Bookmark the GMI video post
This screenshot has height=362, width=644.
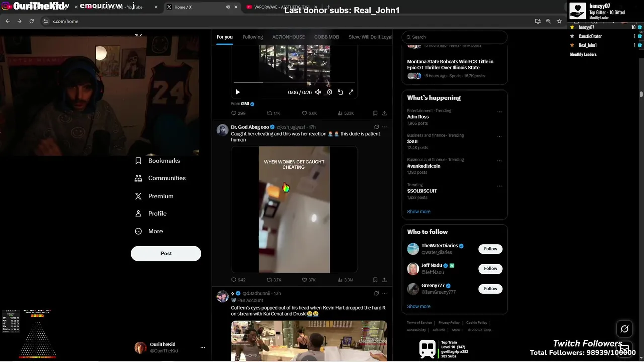tap(375, 113)
